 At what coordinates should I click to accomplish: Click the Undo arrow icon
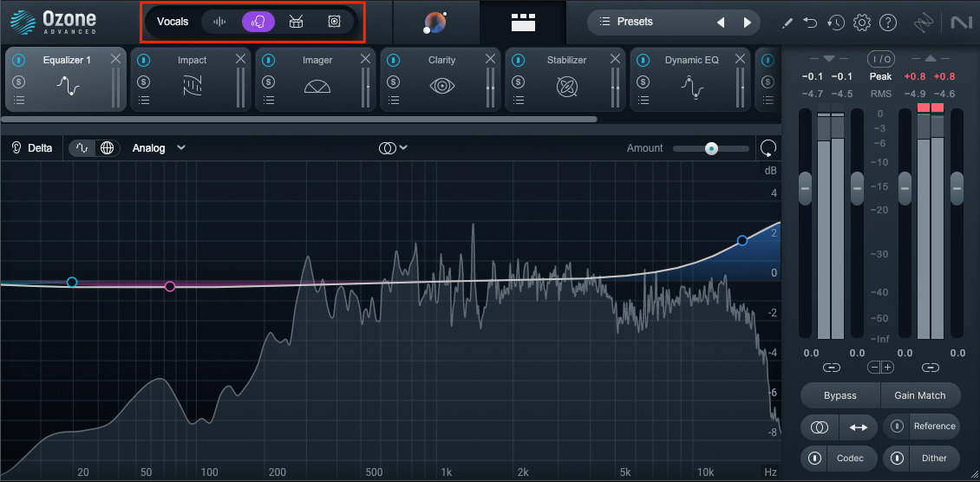point(811,23)
